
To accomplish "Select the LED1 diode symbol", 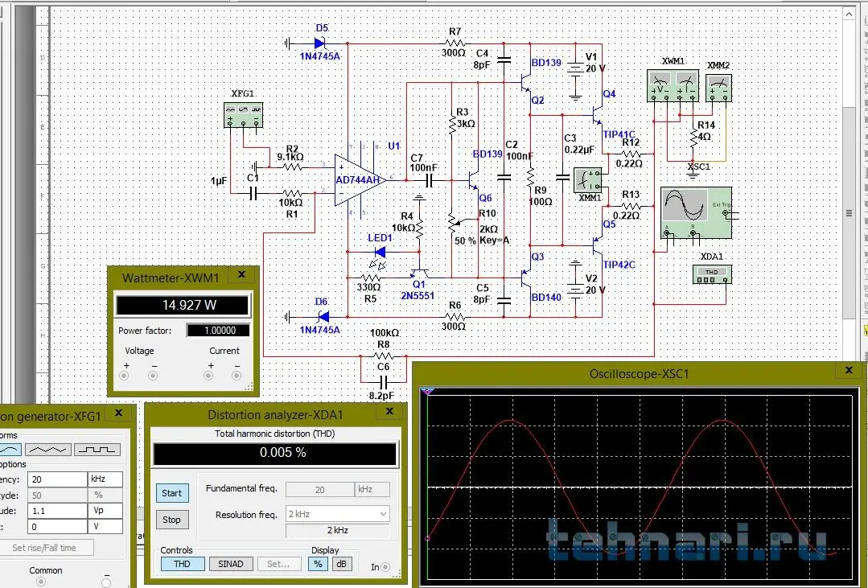I will coord(380,253).
